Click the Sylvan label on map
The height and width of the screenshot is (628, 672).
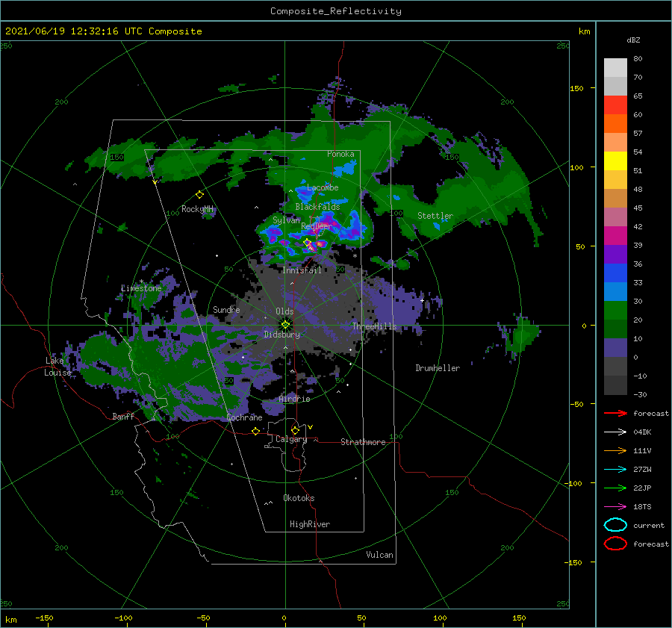[x=286, y=220]
